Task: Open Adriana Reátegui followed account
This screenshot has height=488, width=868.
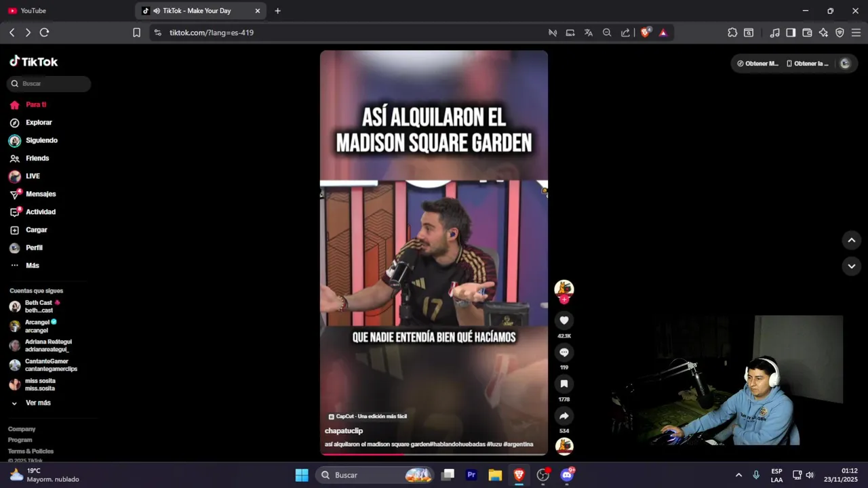Action: (41, 346)
